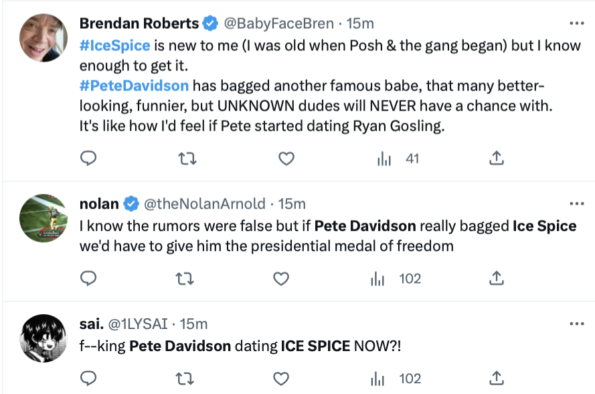595x394 pixels.
Task: Like sai.'s tweet with heart icon
Action: [281, 378]
